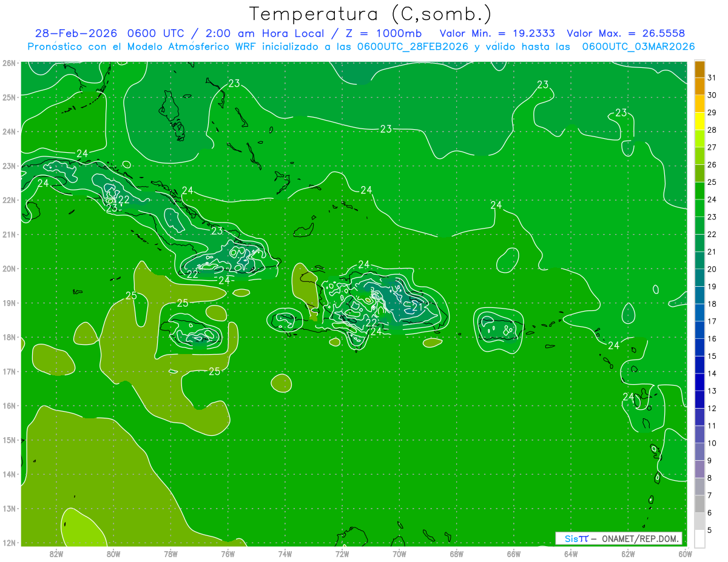
Task: Click the '24N' latitude axis label
Action: 9,132
